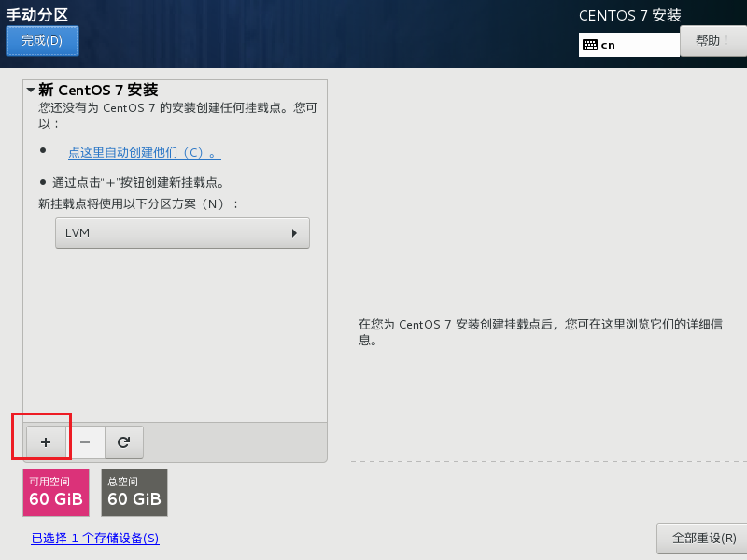Image resolution: width=747 pixels, height=560 pixels.
Task: Click the plus button to add mount point
Action: [x=46, y=442]
